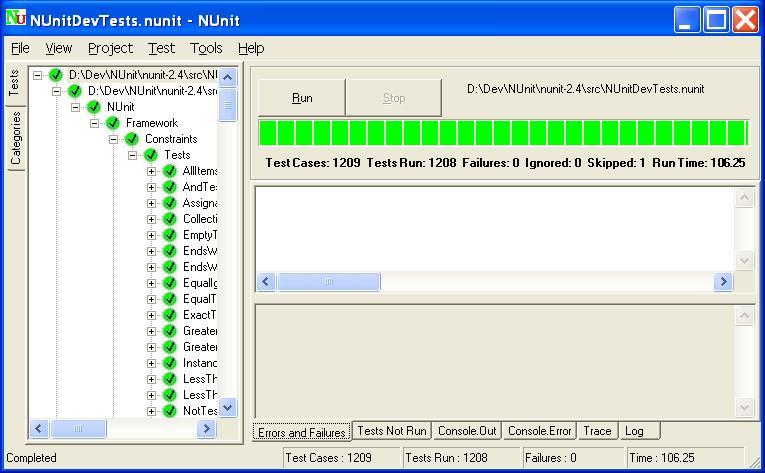
Task: Open the Tools menu
Action: (x=206, y=48)
